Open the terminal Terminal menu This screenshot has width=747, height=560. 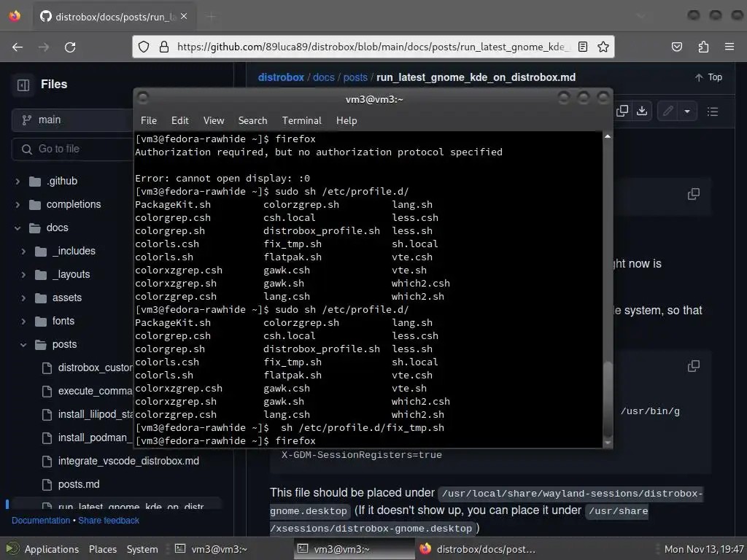301,120
